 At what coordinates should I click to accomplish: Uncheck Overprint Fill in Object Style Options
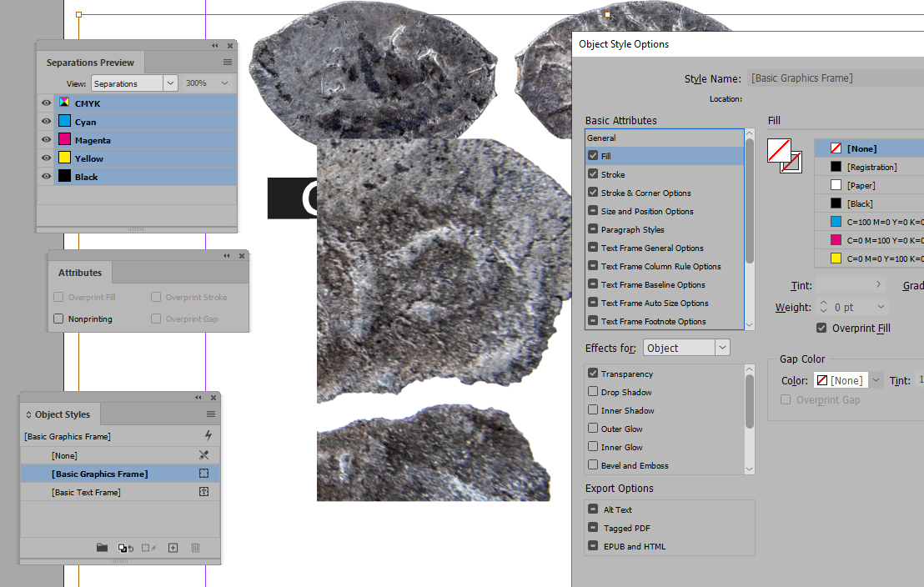821,329
